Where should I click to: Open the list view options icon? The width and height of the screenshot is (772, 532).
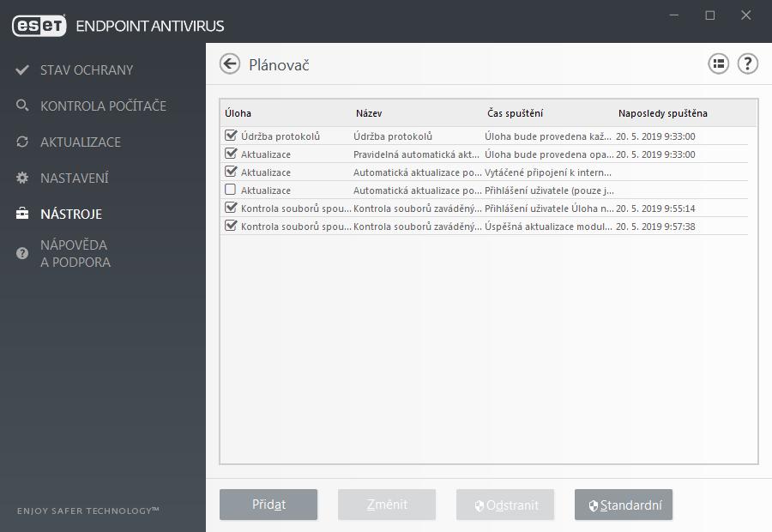click(x=718, y=64)
